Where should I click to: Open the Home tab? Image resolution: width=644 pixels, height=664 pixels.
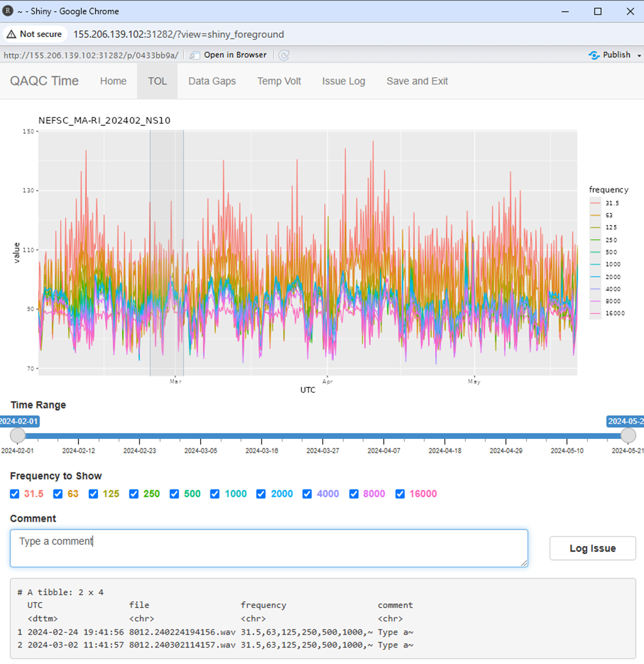pyautogui.click(x=113, y=81)
